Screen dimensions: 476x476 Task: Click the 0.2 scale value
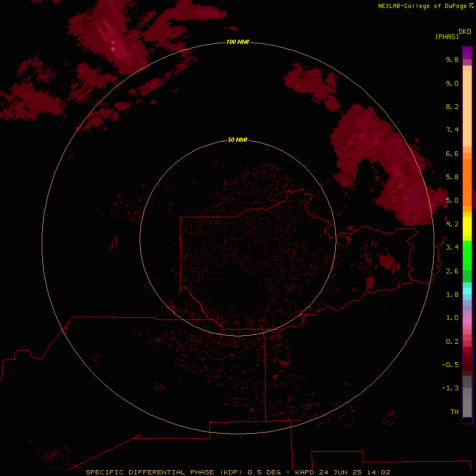click(452, 342)
